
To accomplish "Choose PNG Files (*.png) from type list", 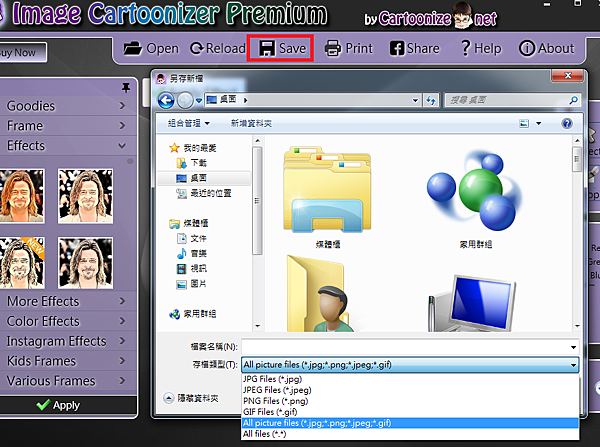I will (410, 401).
